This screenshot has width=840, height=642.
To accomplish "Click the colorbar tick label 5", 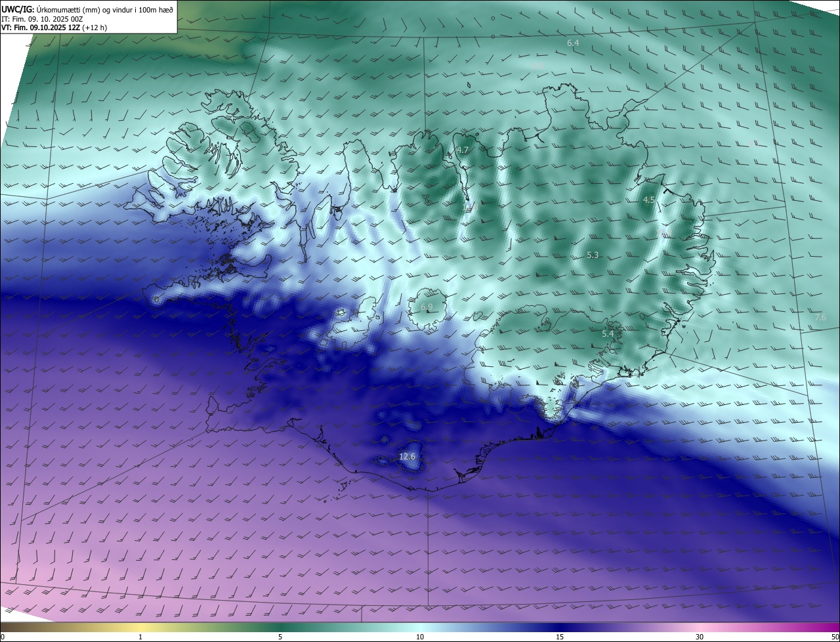I will pyautogui.click(x=280, y=637).
